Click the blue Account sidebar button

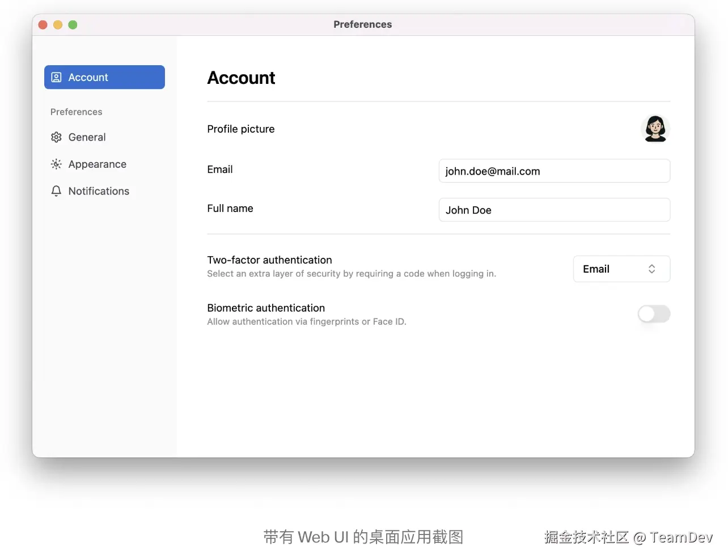[104, 77]
